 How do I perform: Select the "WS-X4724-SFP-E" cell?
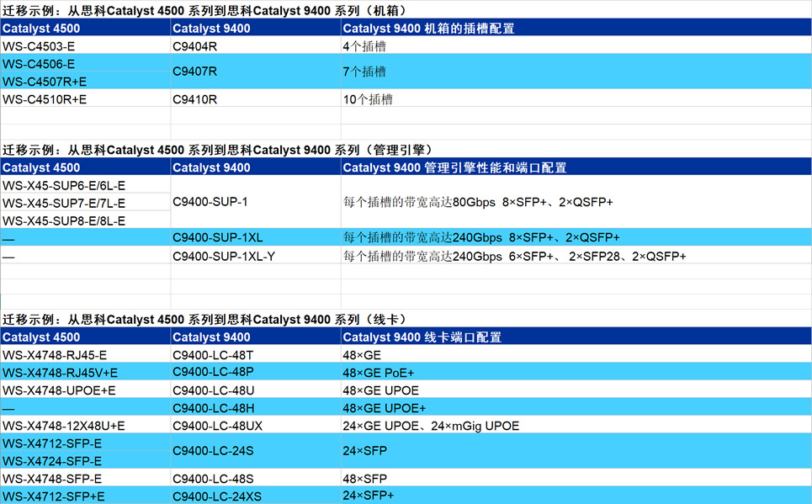coord(86,460)
